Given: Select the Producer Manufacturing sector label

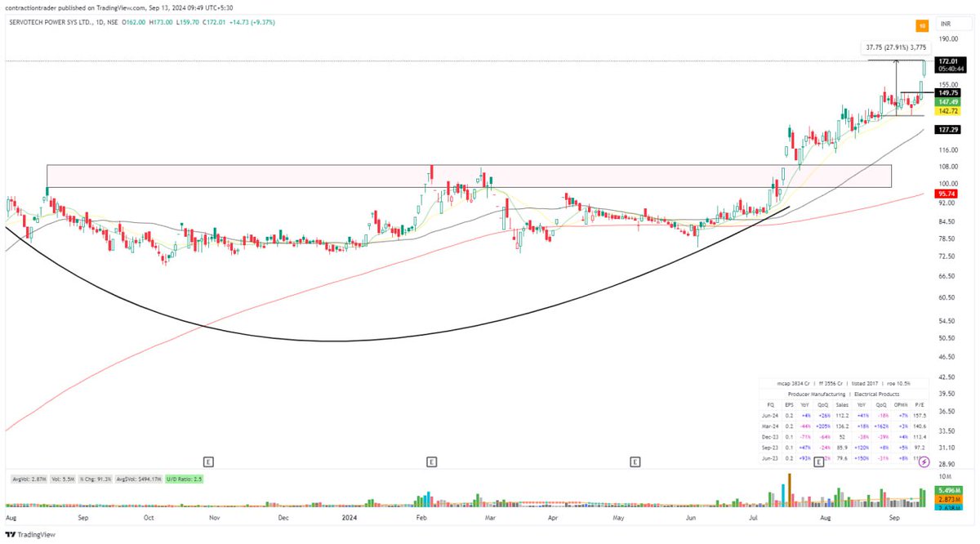Looking at the screenshot, I should coord(817,394).
